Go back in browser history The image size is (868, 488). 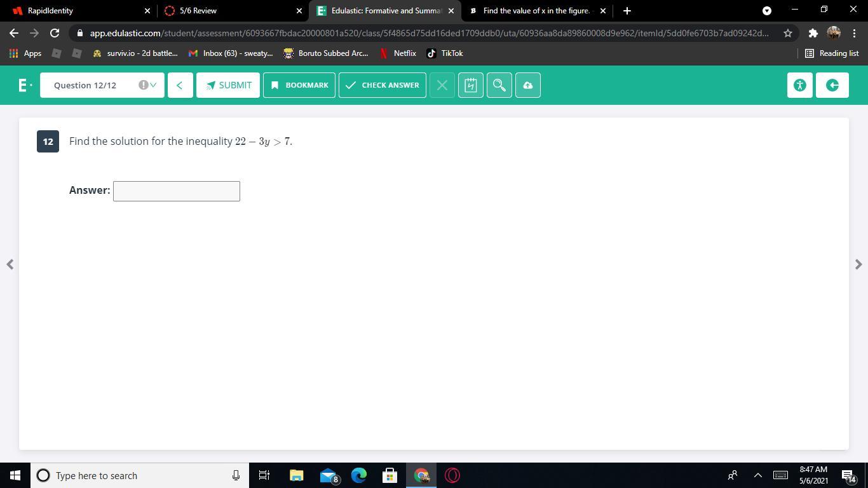coord(14,33)
